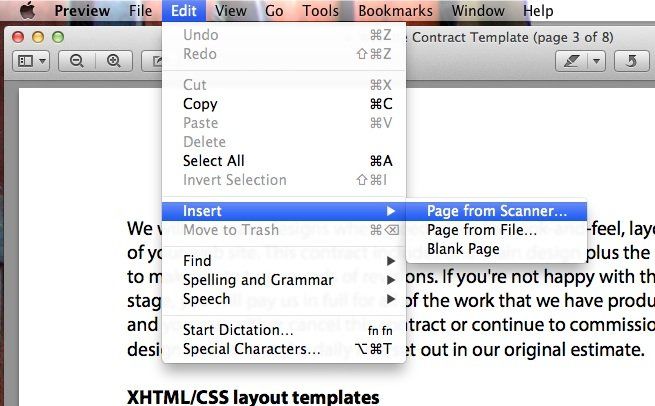Click the annotate pen toolbar icon

tap(571, 61)
